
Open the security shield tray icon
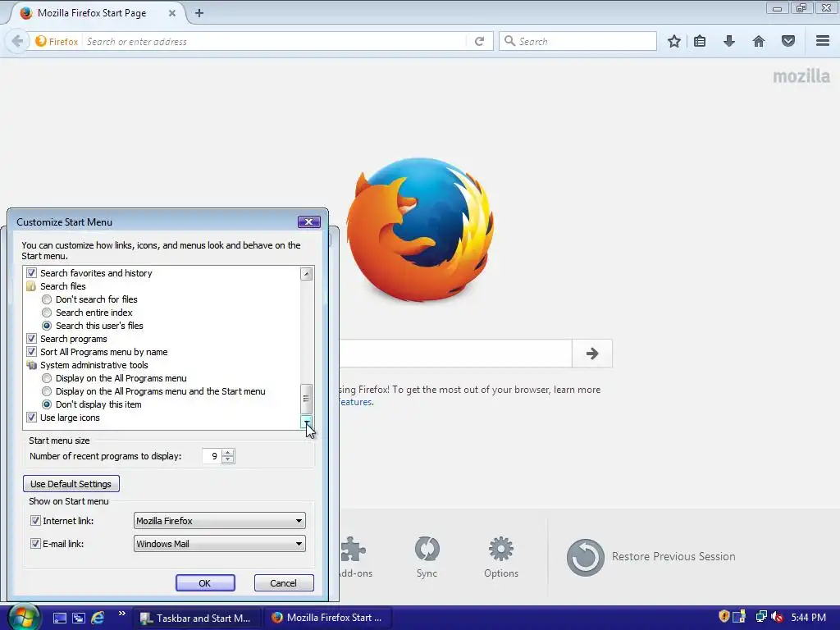click(724, 617)
